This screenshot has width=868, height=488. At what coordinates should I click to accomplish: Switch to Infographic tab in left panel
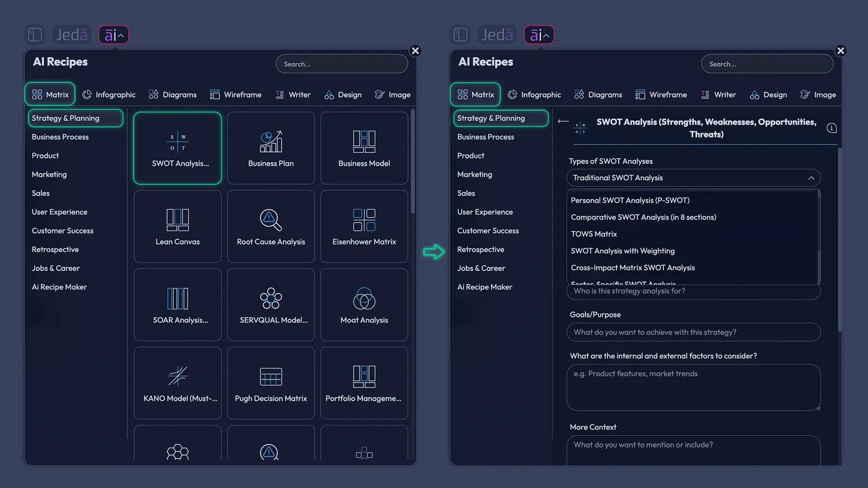click(109, 94)
